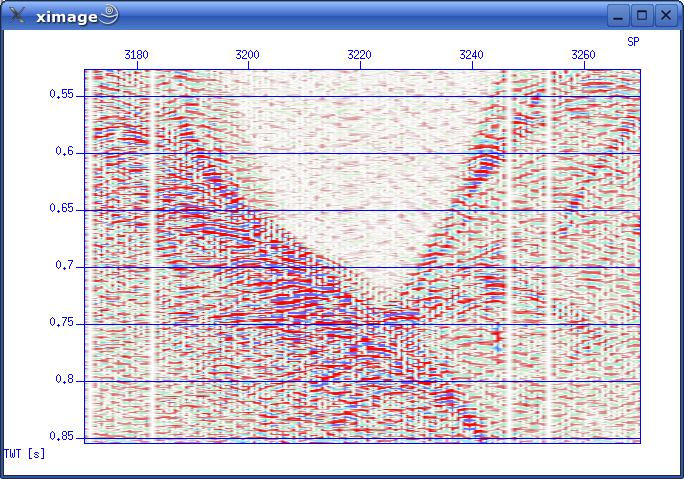The height and width of the screenshot is (479, 684).
Task: Click the SP axis label
Action: pyautogui.click(x=633, y=42)
